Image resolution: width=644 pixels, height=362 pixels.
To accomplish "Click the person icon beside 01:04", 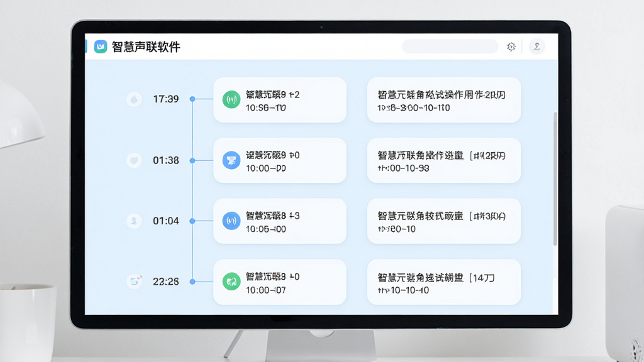I will pos(134,221).
